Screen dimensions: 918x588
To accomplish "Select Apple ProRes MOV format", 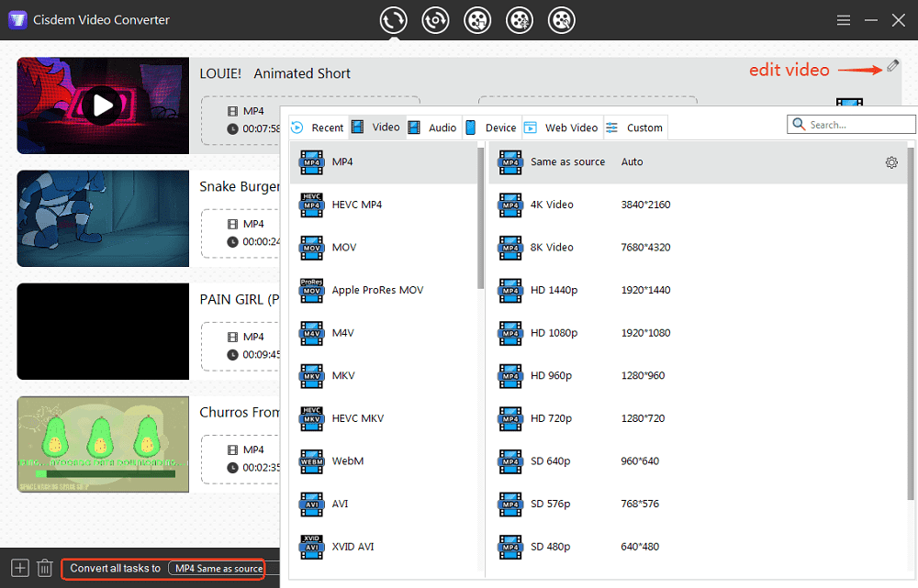I will point(384,290).
